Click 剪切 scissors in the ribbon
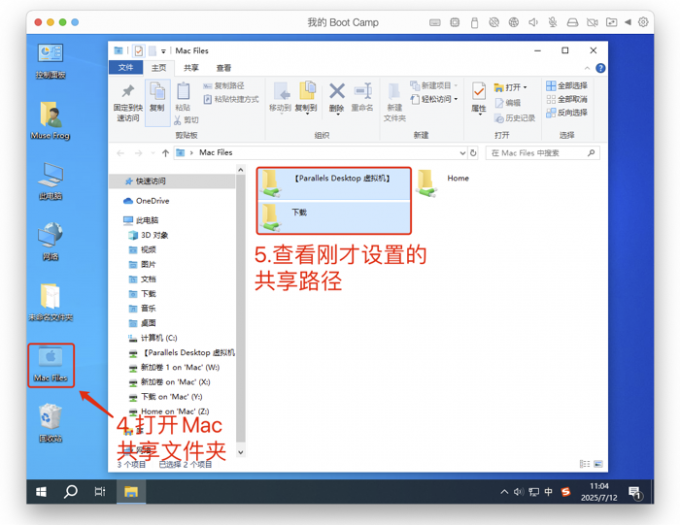680x525 pixels. coord(186,120)
